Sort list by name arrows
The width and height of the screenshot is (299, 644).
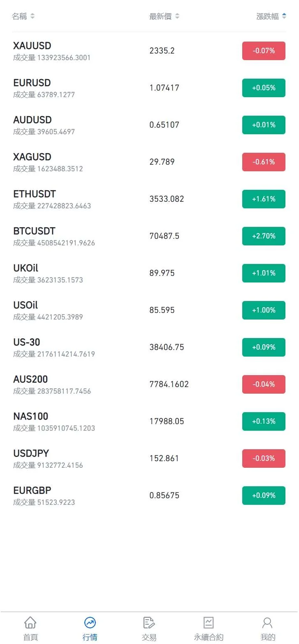[x=32, y=16]
